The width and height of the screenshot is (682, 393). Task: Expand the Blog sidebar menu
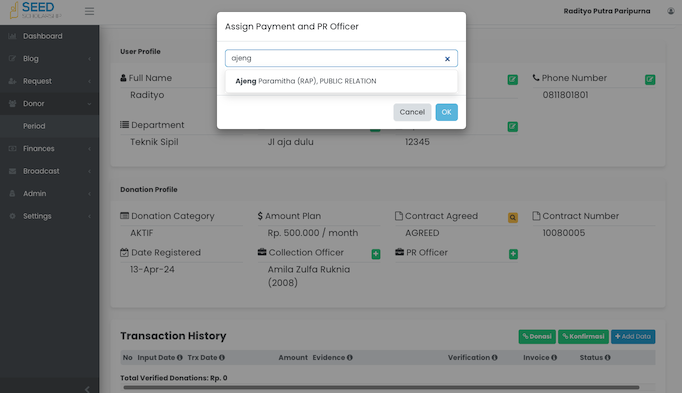tap(50, 59)
